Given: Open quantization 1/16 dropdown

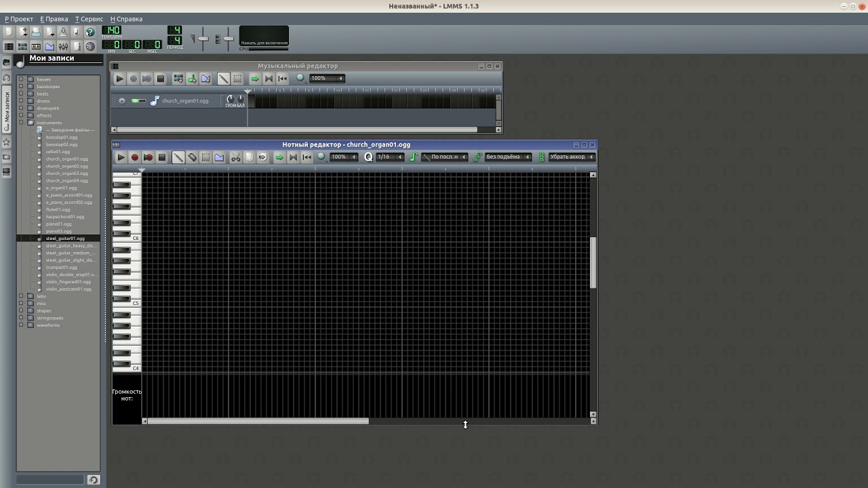Looking at the screenshot, I should [x=390, y=157].
